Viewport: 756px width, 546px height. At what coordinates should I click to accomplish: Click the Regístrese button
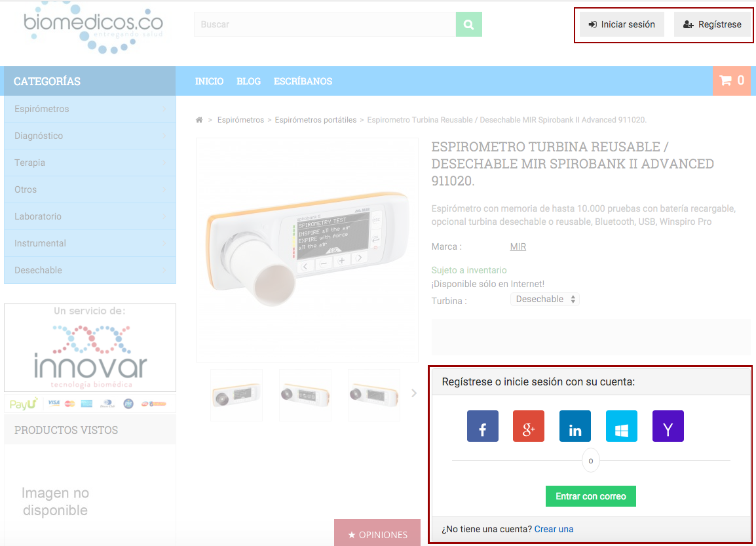pyautogui.click(x=713, y=24)
